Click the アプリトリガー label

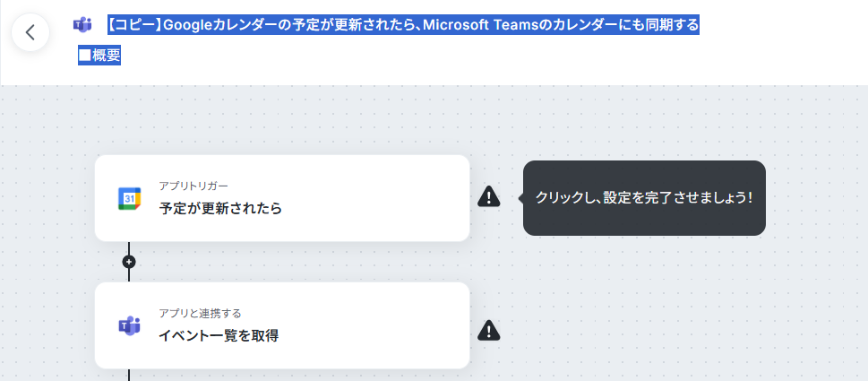pos(193,186)
